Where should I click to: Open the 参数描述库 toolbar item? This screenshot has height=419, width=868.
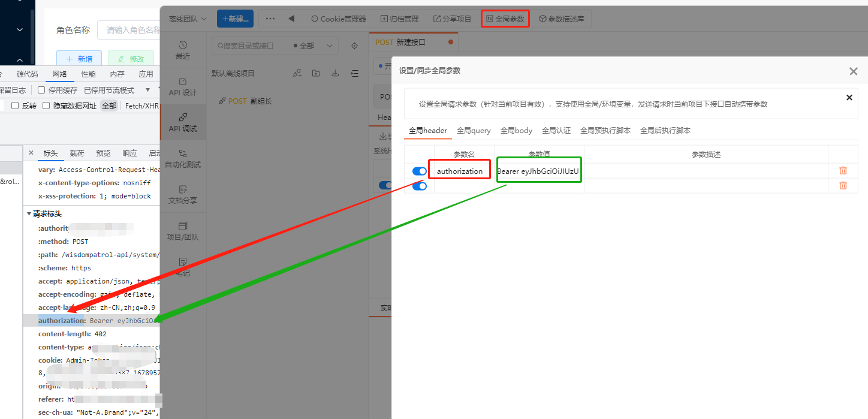coord(562,19)
